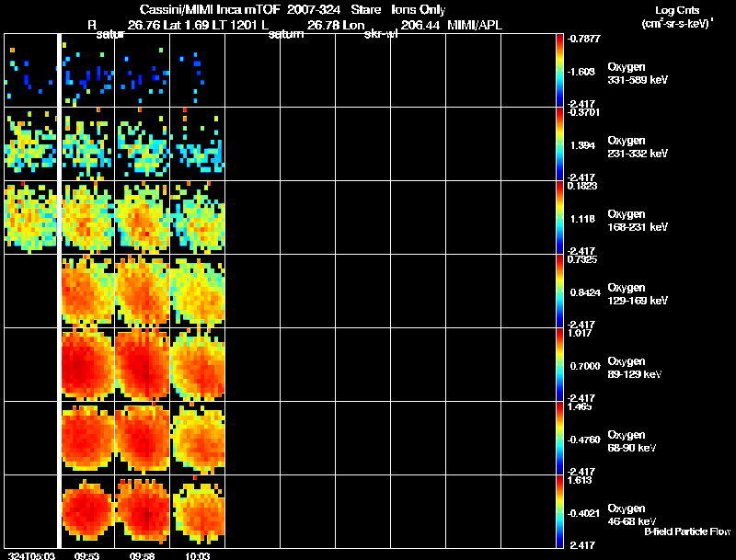Click the 'Oxygen 231-332 keV' label
The image size is (736, 560).
(638, 147)
